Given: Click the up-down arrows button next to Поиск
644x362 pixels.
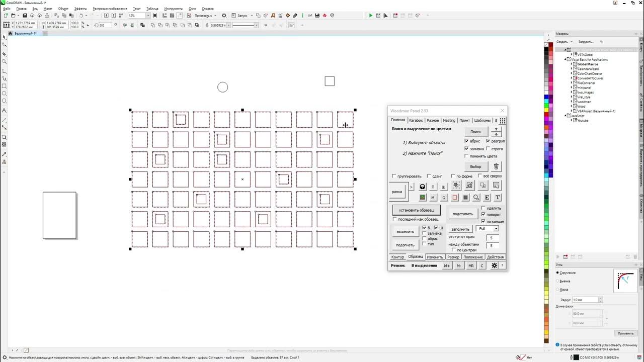Looking at the screenshot, I should [496, 132].
